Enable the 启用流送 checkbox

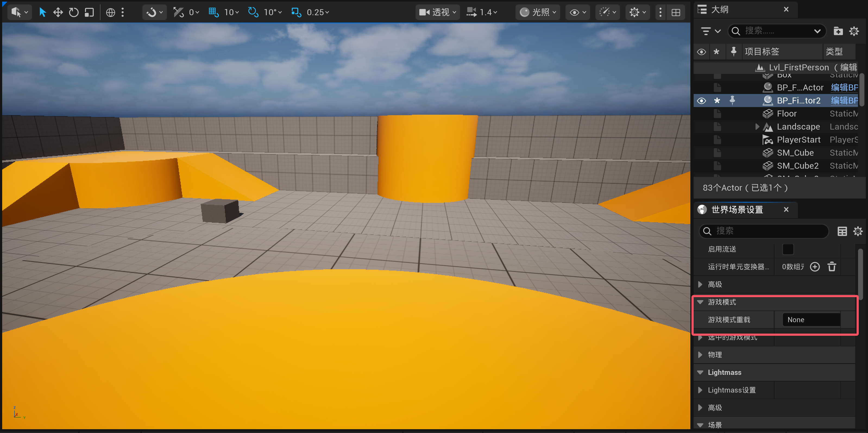[x=787, y=249]
